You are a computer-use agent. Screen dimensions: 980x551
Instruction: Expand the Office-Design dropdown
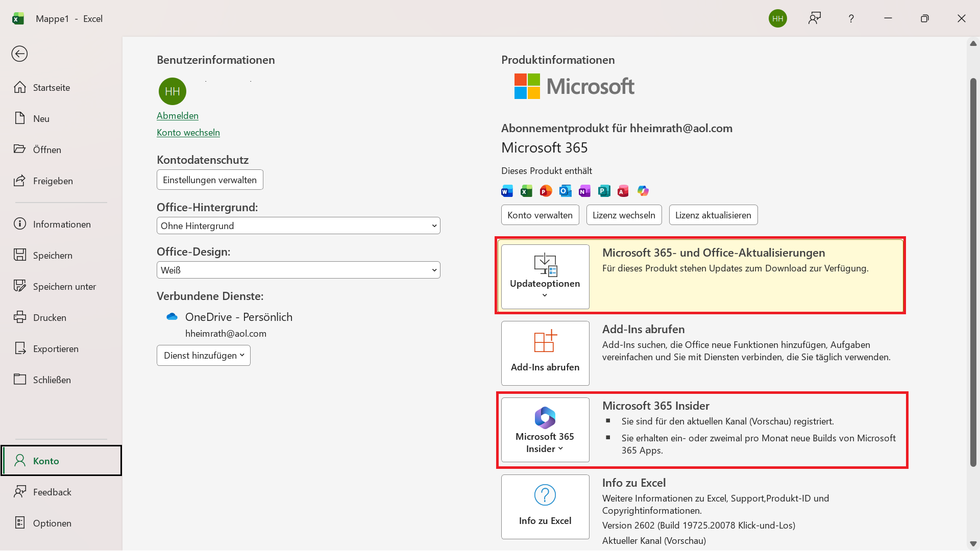(298, 270)
